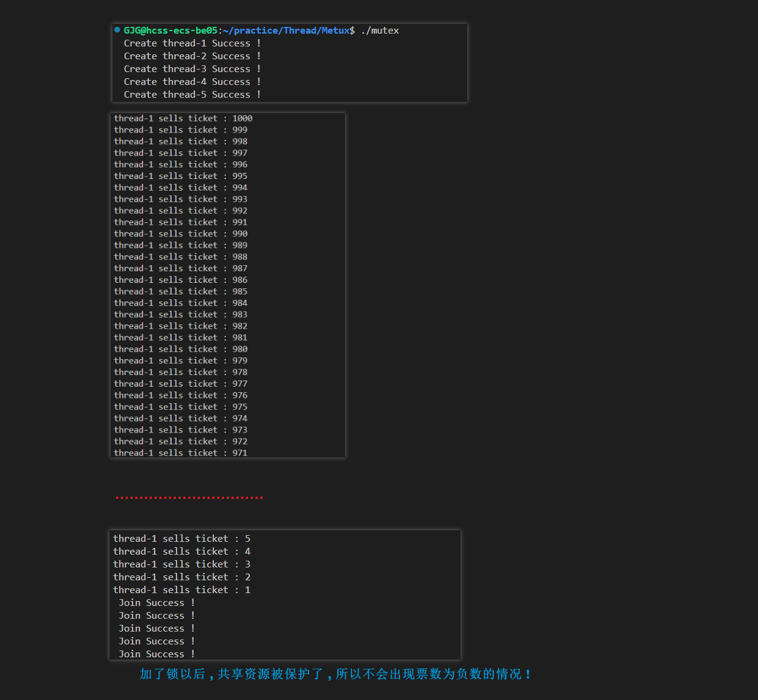Click line 'thread-1 sells ticket : 998'
This screenshot has height=700, width=758.
[x=181, y=142]
